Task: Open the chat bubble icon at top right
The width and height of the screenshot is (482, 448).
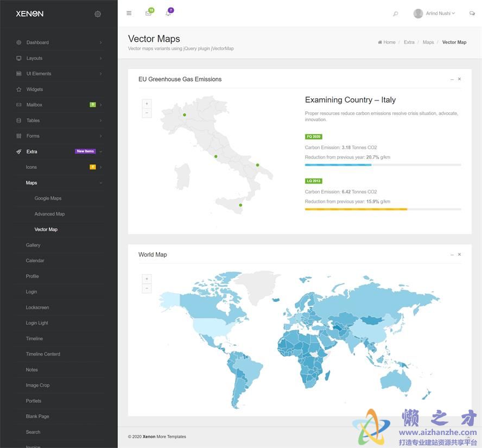Action: pyautogui.click(x=472, y=14)
